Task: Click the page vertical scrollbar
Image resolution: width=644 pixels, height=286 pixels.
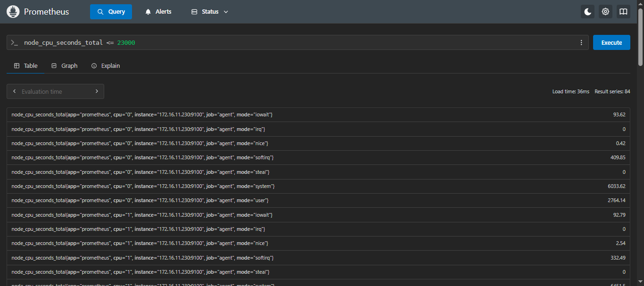Action: click(640, 141)
